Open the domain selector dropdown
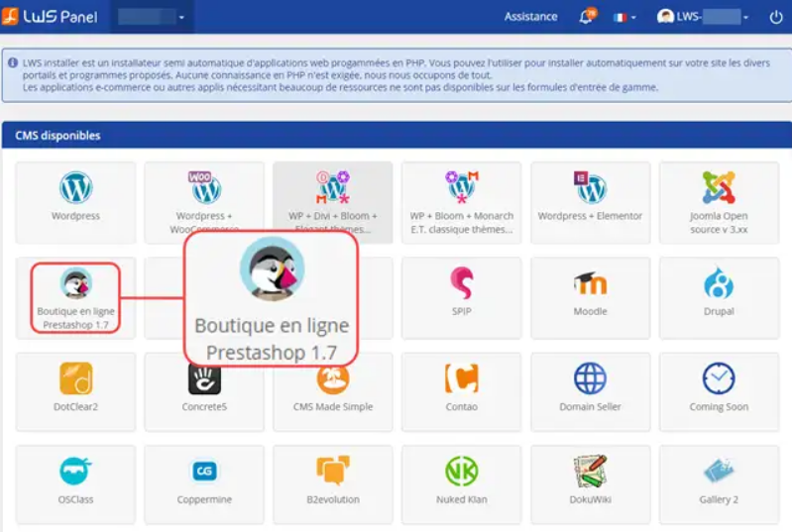792x532 pixels. tap(151, 17)
